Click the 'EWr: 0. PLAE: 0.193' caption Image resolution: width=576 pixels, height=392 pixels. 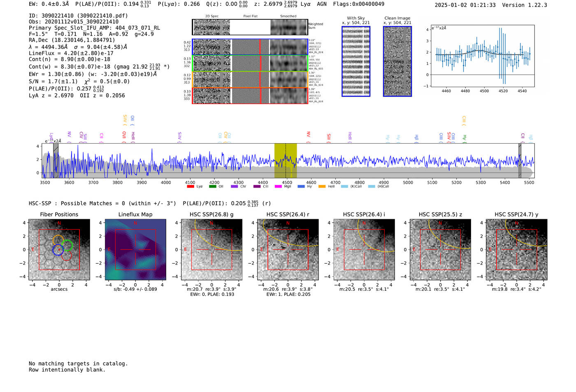(211, 295)
